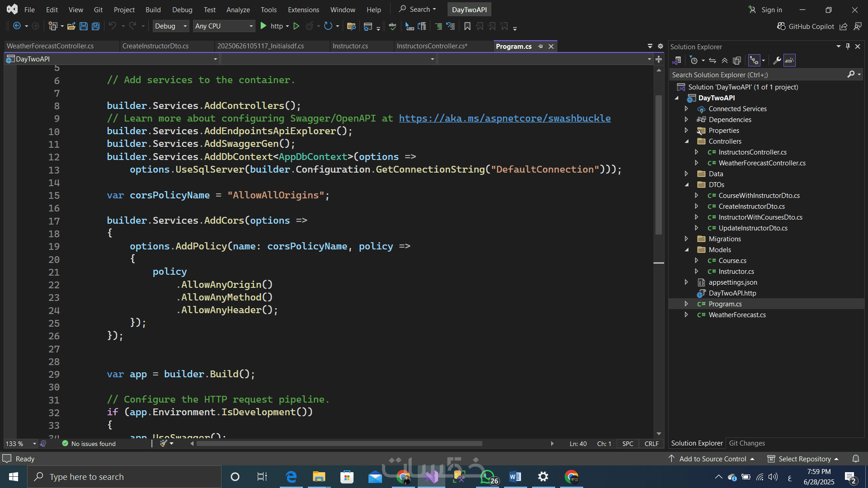This screenshot has height=488, width=868.
Task: Open the Properties wrench icon in Solution Explorer
Action: [x=777, y=61]
